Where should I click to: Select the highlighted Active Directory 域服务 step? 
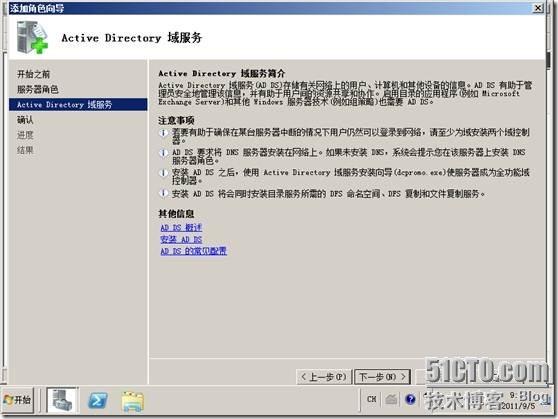[x=78, y=105]
